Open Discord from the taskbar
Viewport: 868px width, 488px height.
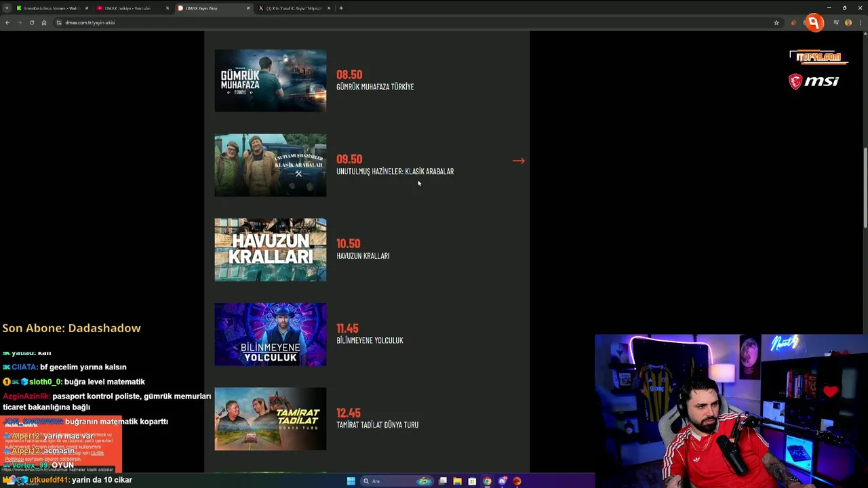click(x=502, y=481)
